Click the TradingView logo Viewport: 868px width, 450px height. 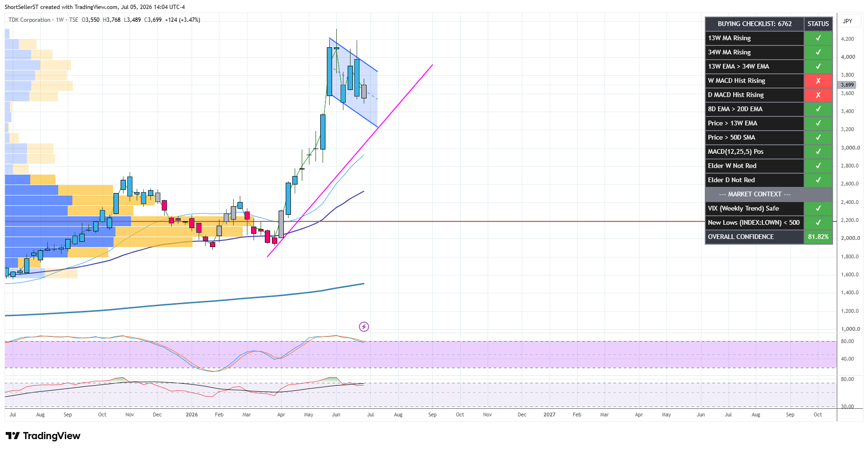tap(43, 436)
